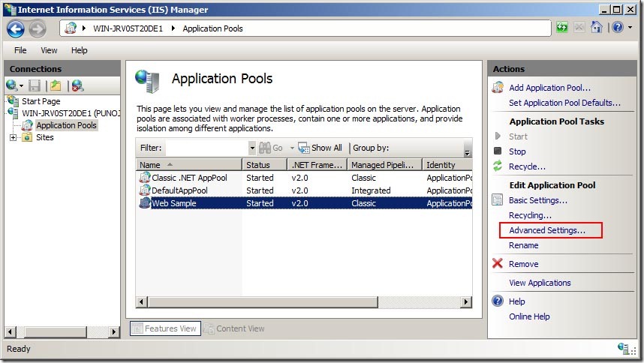Click the Classic .NET AppPool icon

pos(145,178)
